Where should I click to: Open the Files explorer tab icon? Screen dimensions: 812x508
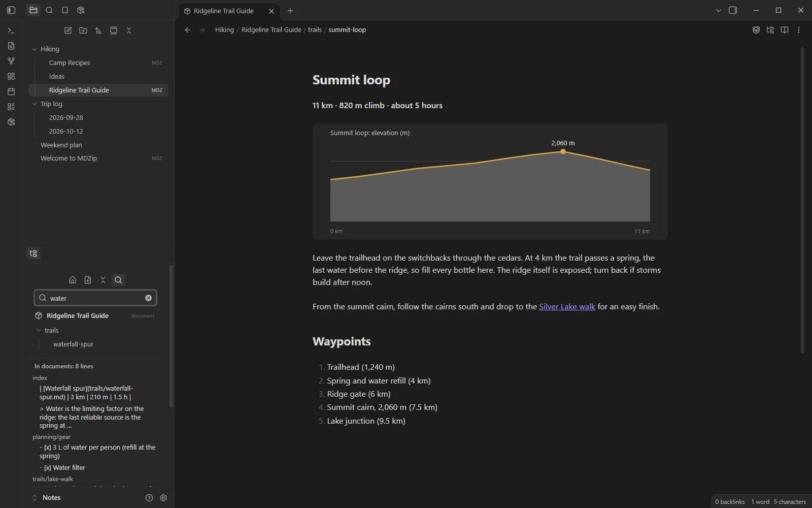[x=33, y=10]
